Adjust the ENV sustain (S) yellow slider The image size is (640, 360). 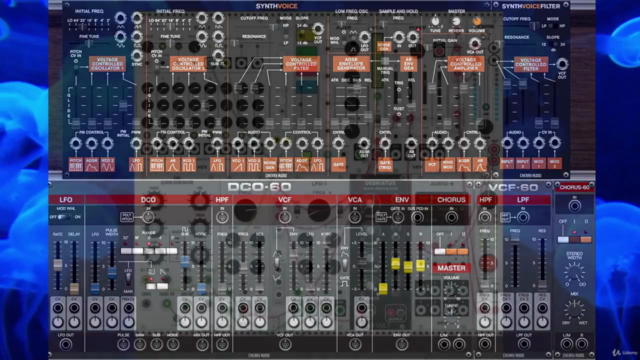click(x=408, y=267)
